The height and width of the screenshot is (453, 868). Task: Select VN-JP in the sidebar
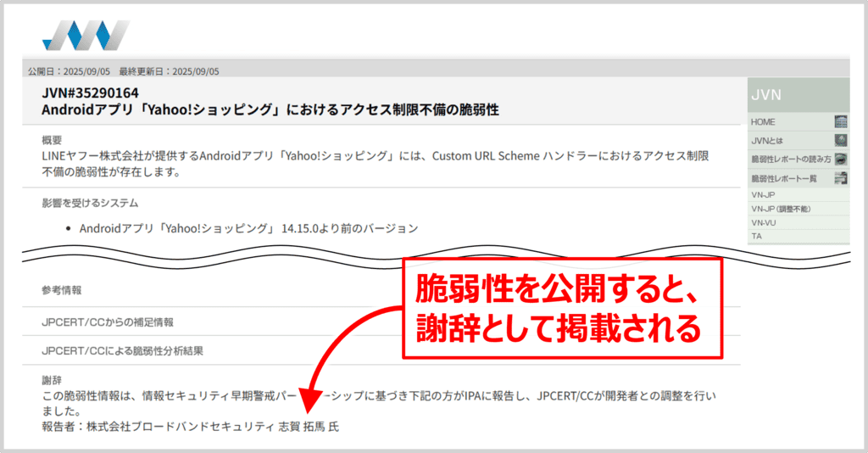coord(763,195)
